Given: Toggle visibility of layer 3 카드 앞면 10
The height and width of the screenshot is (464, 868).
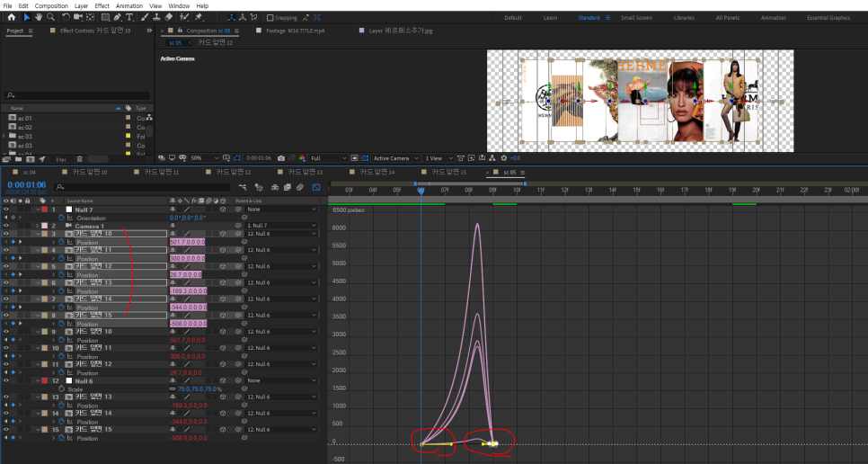Looking at the screenshot, I should coord(6,234).
